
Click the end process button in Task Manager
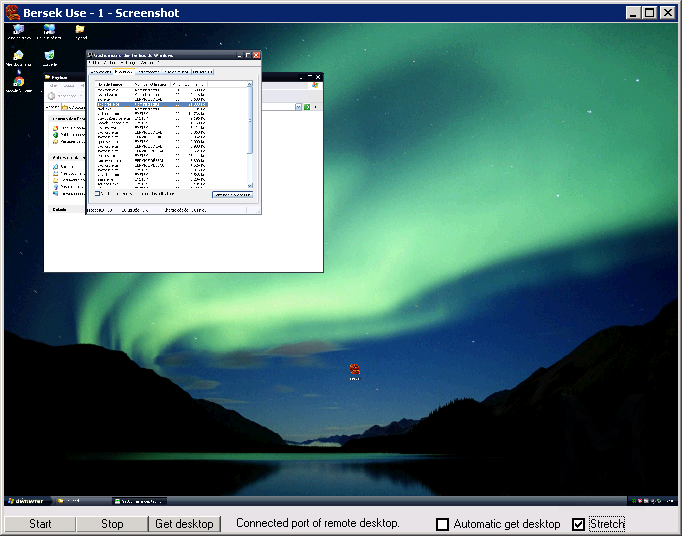coord(232,194)
